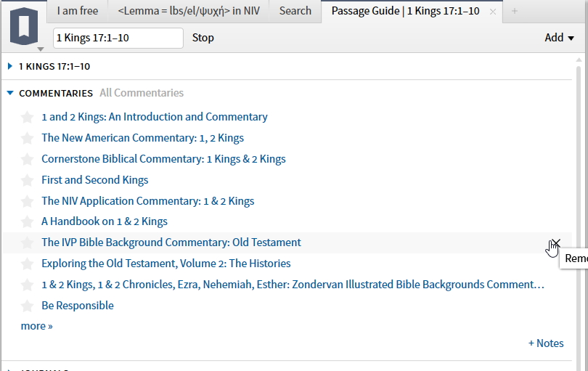Favorite the Cornerstone Biblical Commentary
This screenshot has height=371, width=588.
pyautogui.click(x=28, y=159)
